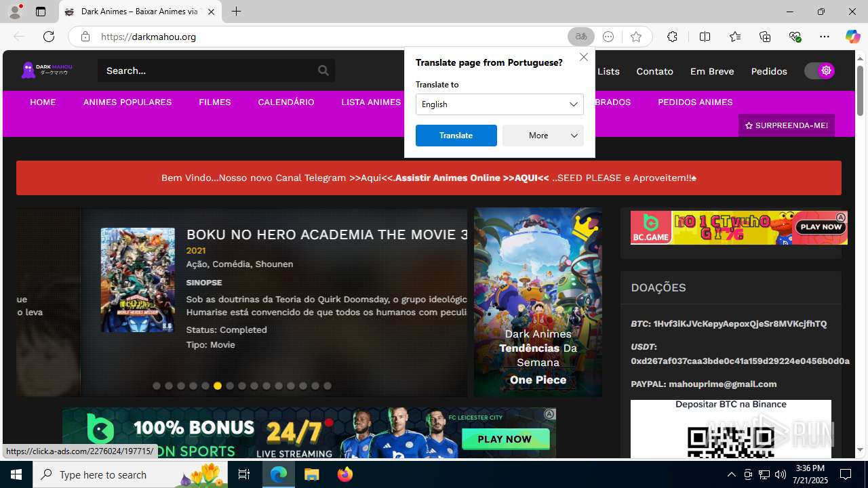Image resolution: width=868 pixels, height=488 pixels.
Task: Open the browser profile icon
Action: [15, 12]
